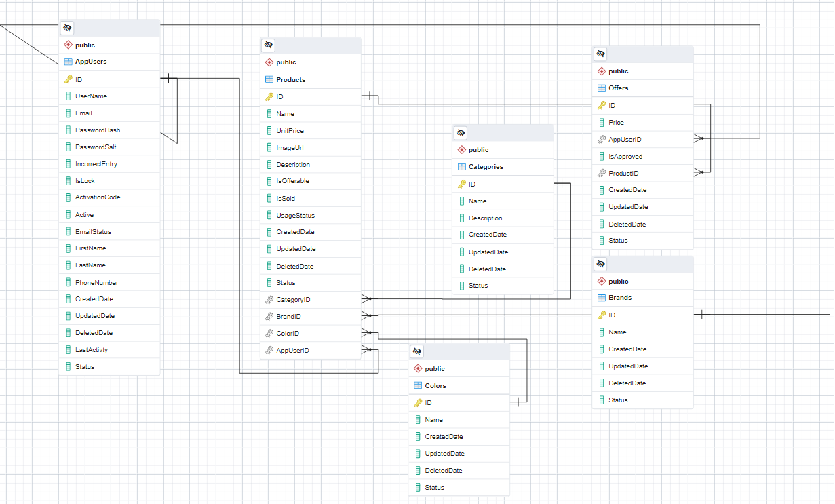Click the primary key icon of Brands ID
Screen dimensions: 835x504
point(601,315)
